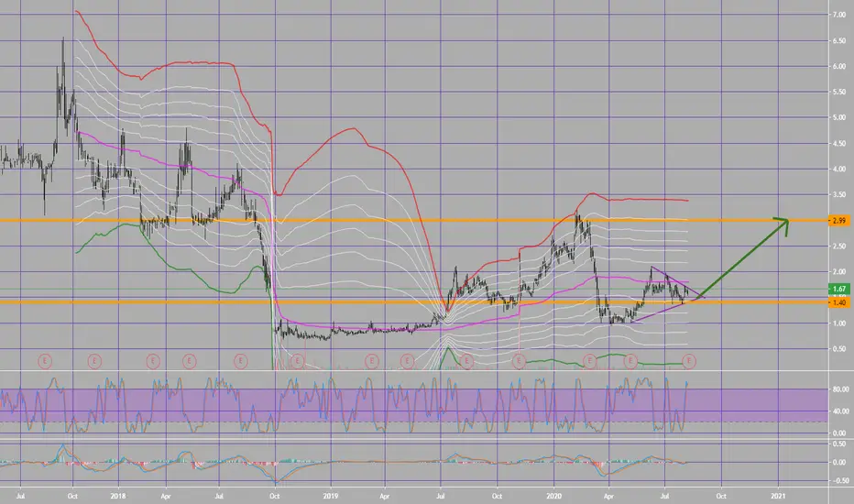Select the purple triangle upper trendline

(677, 281)
